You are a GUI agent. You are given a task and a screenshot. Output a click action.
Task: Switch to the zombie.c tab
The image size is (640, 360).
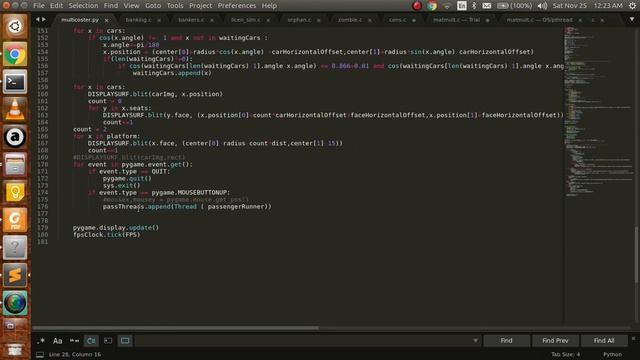[x=350, y=20]
